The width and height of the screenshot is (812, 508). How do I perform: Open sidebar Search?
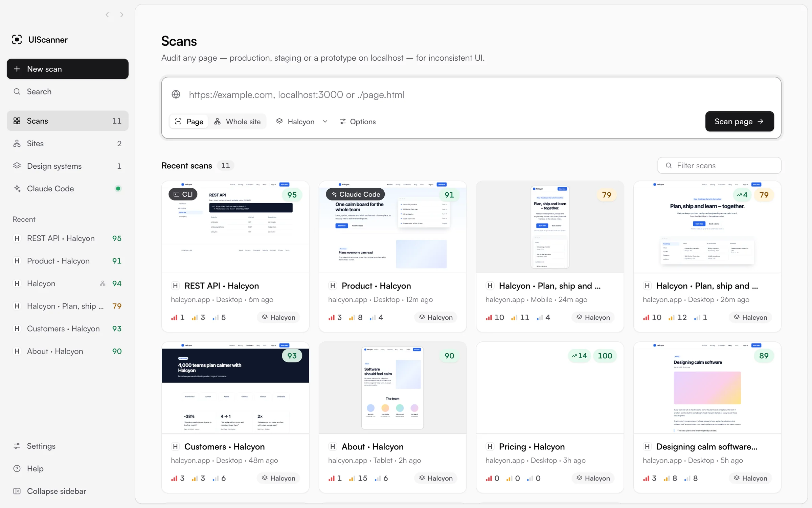pos(68,91)
